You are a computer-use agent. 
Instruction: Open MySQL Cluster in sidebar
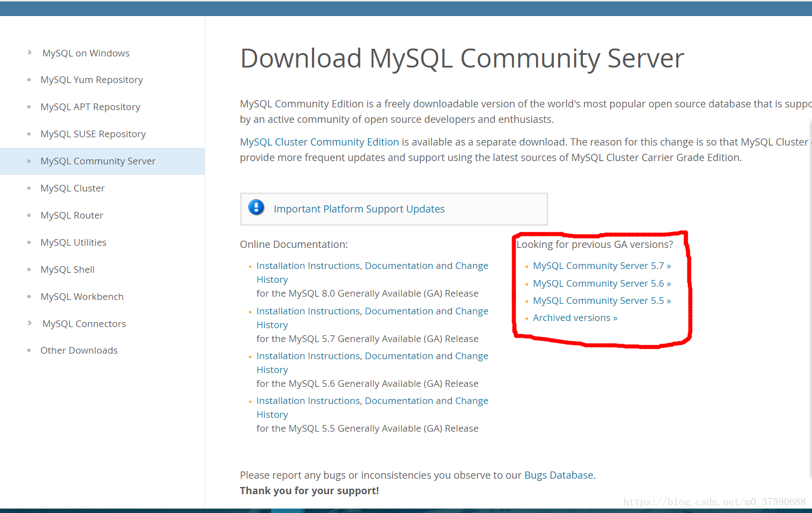click(x=72, y=188)
